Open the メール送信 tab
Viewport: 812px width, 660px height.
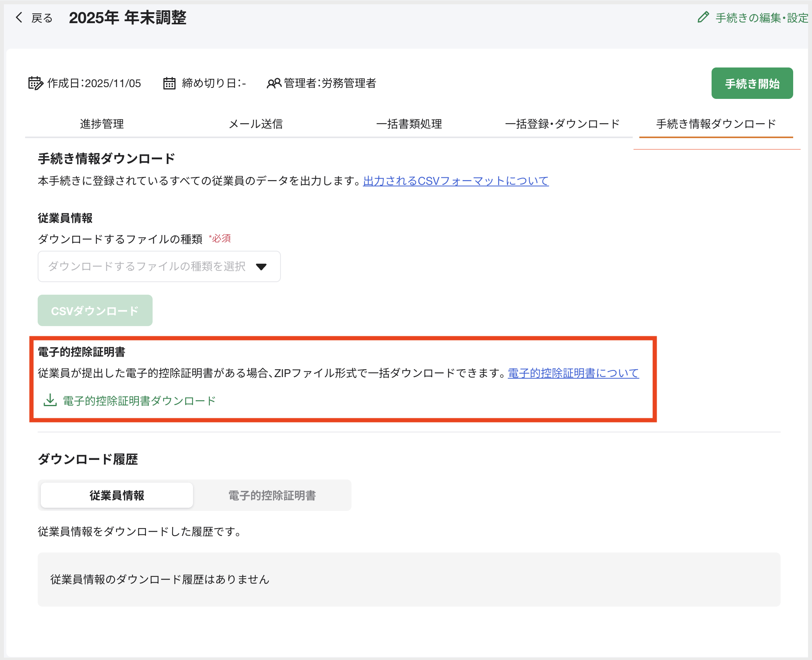[x=257, y=124]
